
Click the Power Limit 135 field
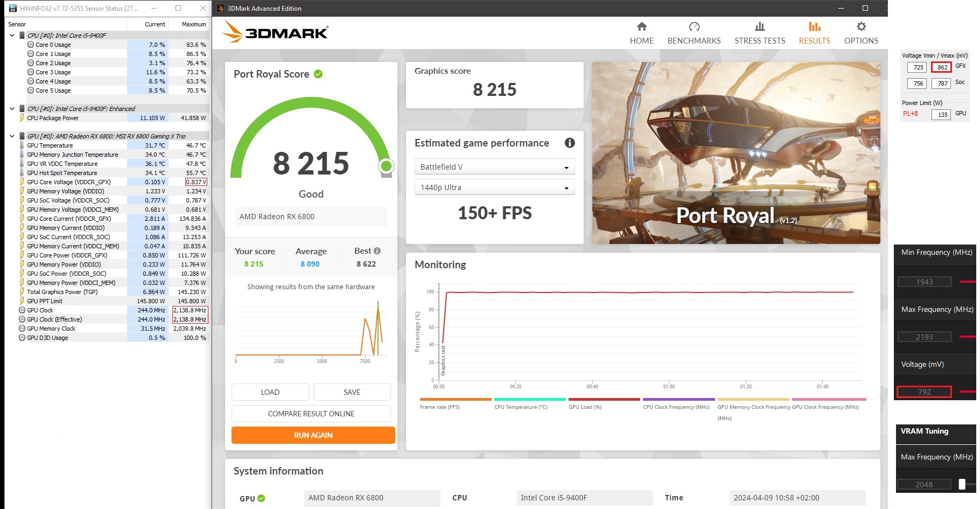[942, 115]
